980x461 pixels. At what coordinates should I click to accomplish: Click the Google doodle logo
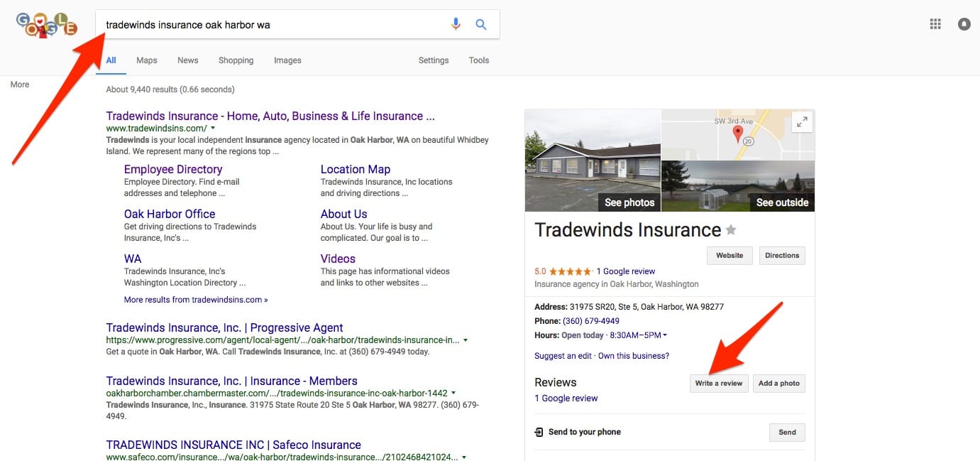coord(47,24)
